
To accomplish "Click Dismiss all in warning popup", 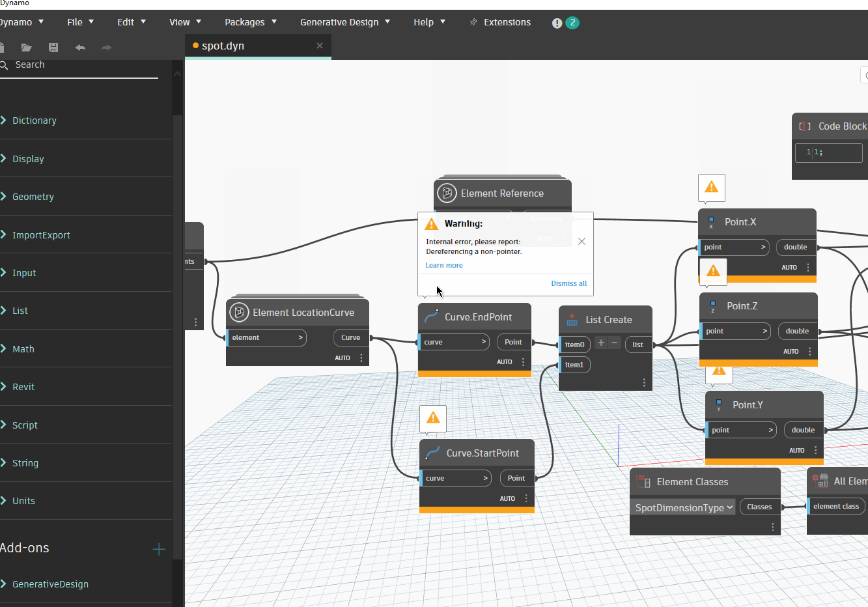I will pyautogui.click(x=568, y=283).
